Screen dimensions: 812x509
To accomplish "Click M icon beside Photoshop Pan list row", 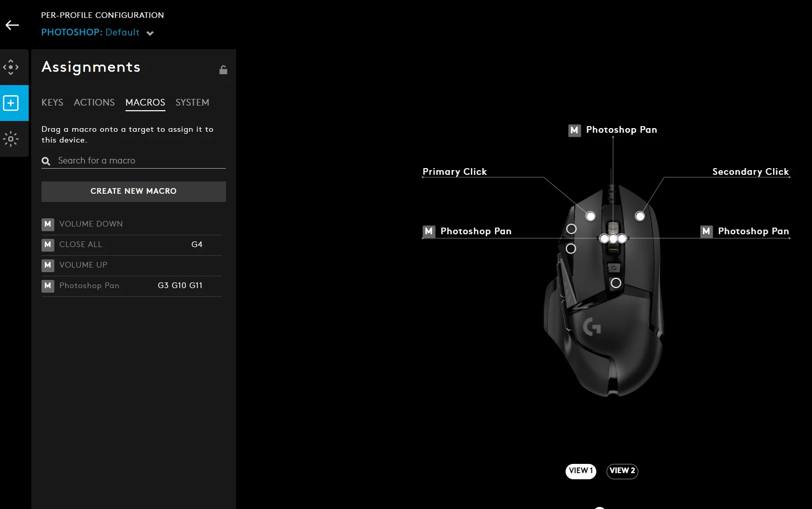I will click(x=48, y=286).
